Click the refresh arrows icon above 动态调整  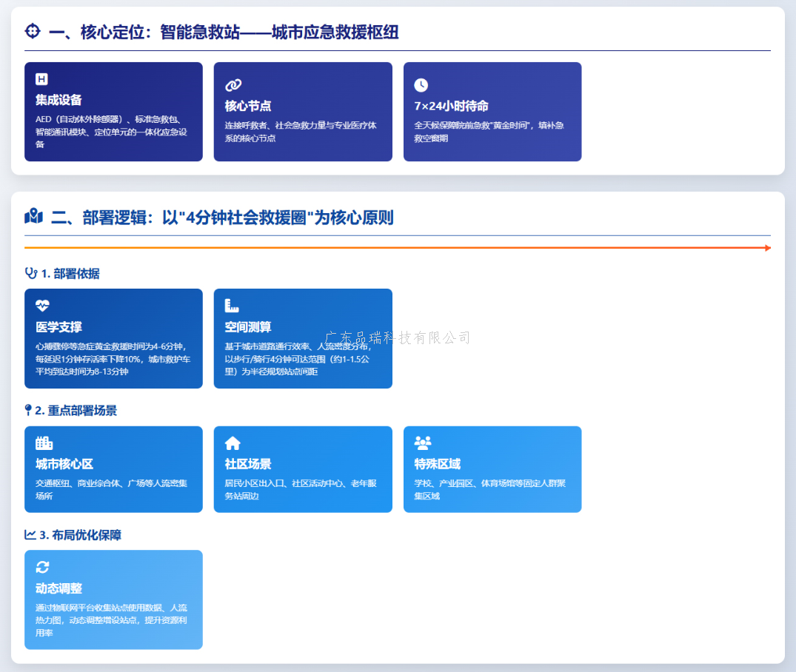coord(42,567)
